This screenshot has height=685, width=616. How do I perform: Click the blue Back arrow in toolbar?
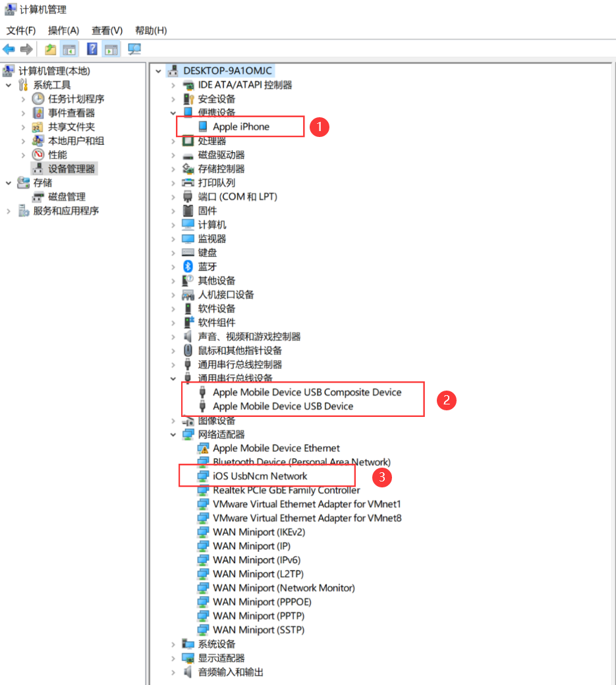9,49
